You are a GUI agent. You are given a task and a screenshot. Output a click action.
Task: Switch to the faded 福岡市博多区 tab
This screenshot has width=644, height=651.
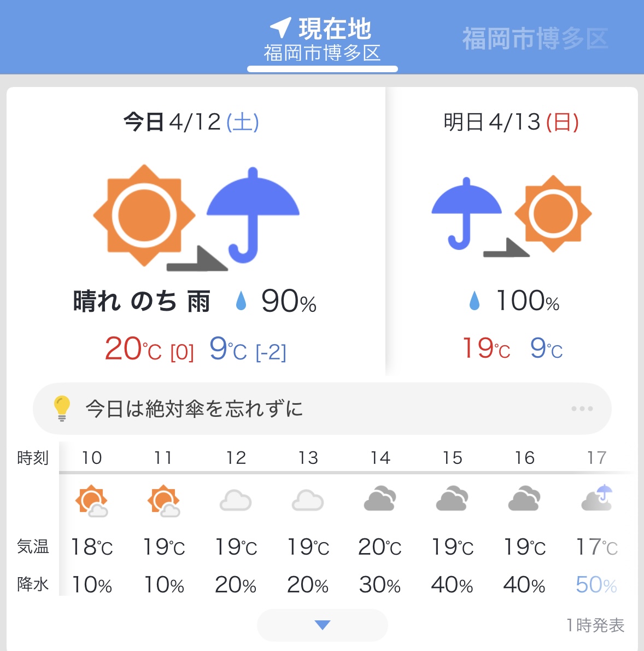click(535, 39)
